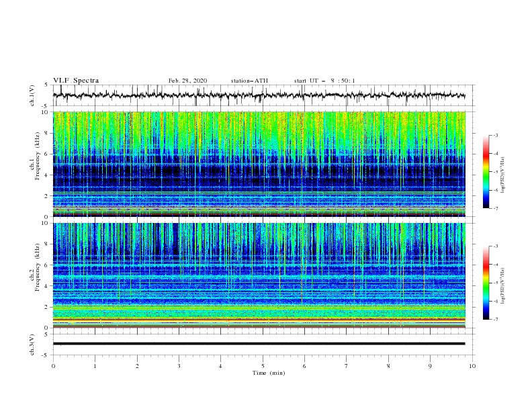Click the time axis tick label "4"

point(221,366)
